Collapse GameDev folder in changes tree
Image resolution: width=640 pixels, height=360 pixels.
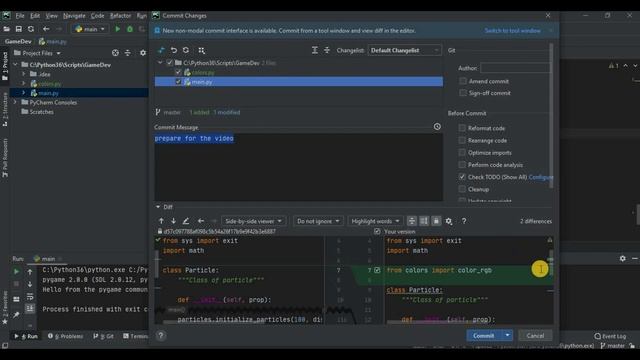pyautogui.click(x=160, y=63)
